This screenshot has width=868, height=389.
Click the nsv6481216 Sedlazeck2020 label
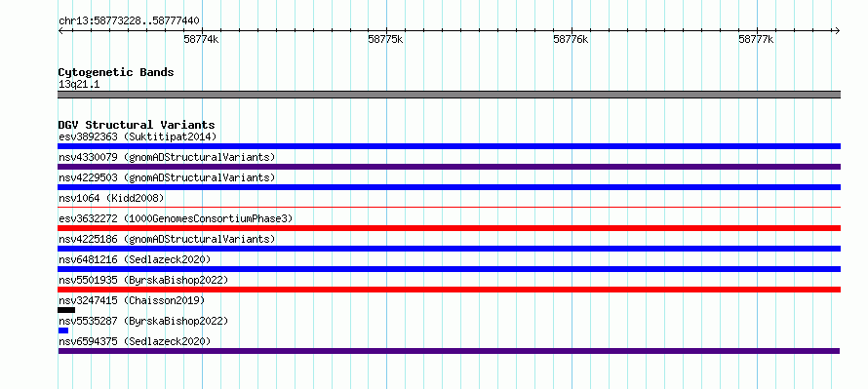pos(135,259)
